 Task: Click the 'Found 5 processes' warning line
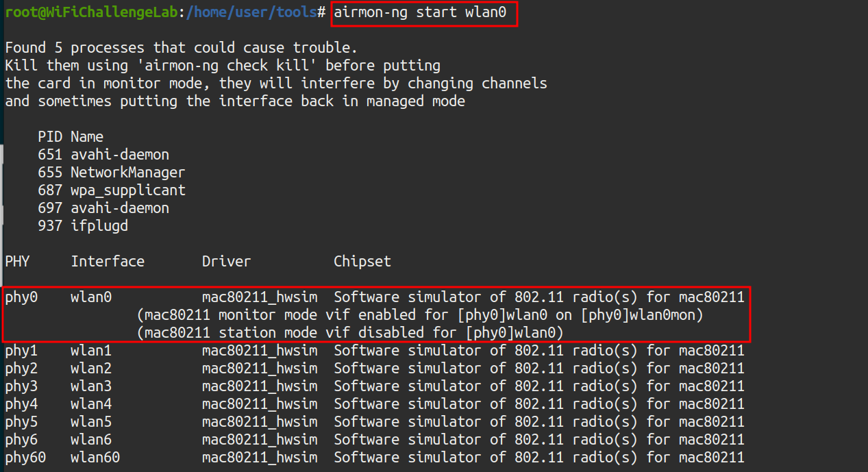point(181,48)
